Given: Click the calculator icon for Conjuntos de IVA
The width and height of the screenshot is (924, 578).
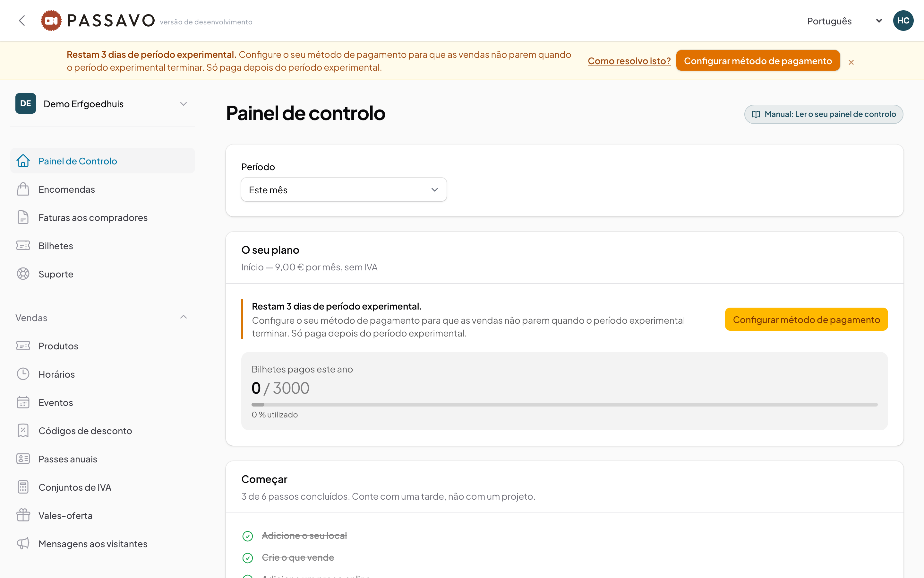Looking at the screenshot, I should (x=23, y=487).
